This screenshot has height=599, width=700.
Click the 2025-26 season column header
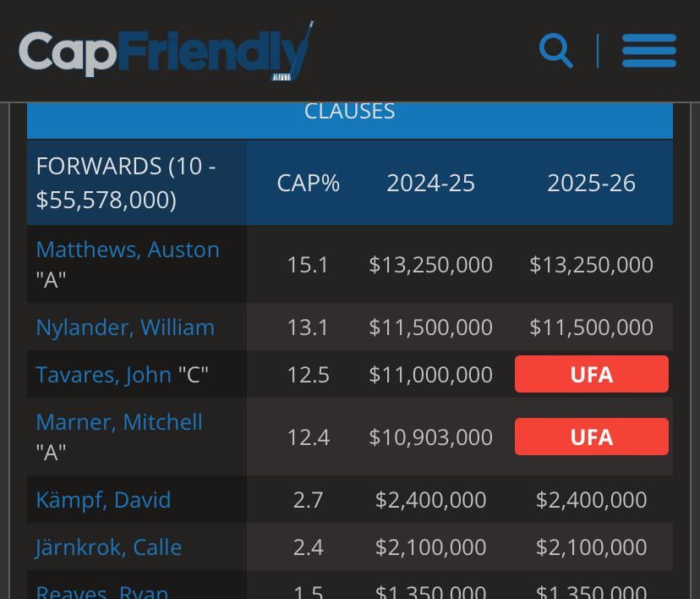[x=591, y=183]
